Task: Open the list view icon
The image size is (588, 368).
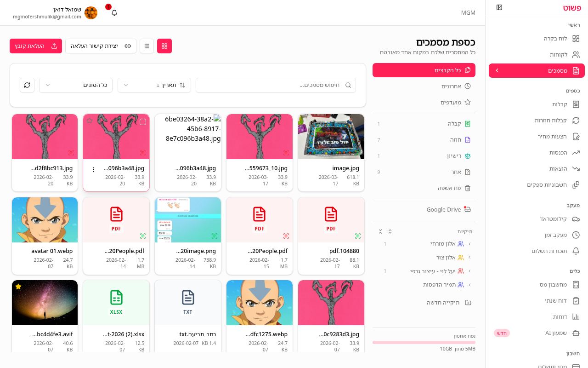Action: pos(147,46)
